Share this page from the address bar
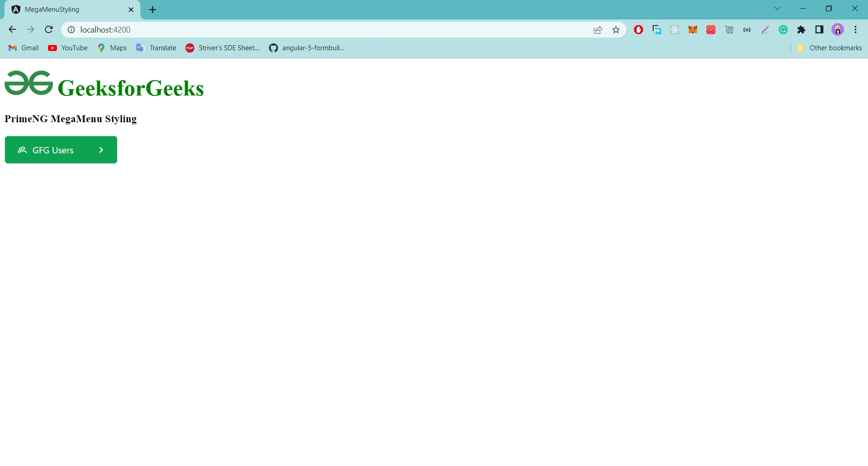Viewport: 868px width, 466px height. [598, 30]
